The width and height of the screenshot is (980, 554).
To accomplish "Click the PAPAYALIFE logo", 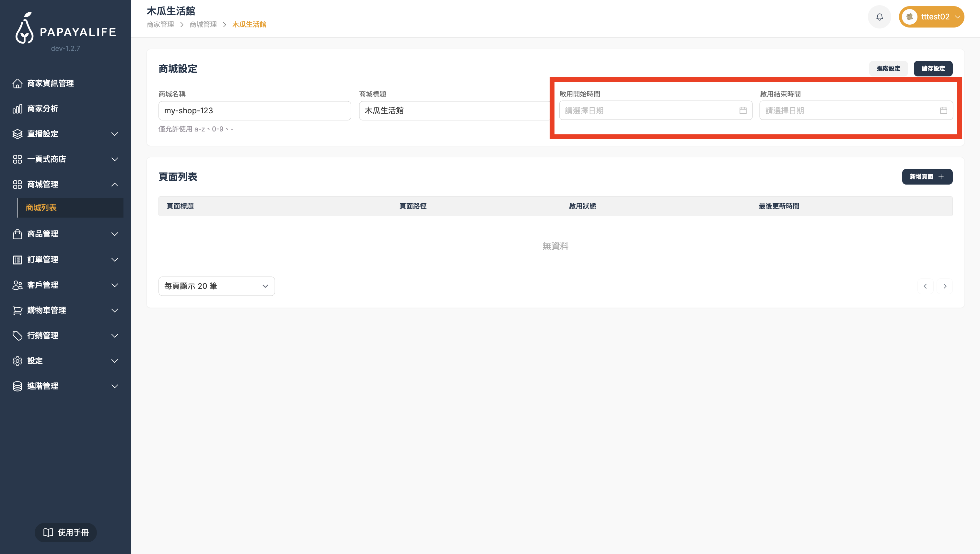I will tap(65, 29).
